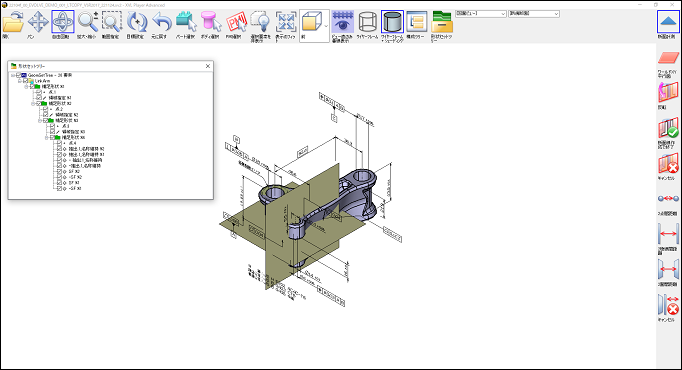Toggle the last -SF item checkbox

(59, 188)
